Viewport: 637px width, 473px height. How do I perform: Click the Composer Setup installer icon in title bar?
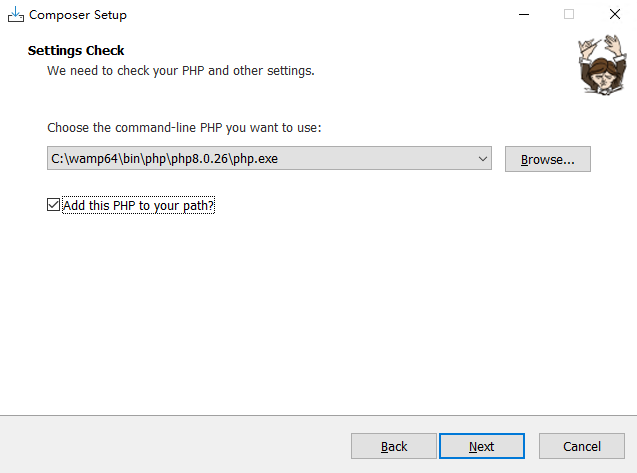pyautogui.click(x=15, y=15)
